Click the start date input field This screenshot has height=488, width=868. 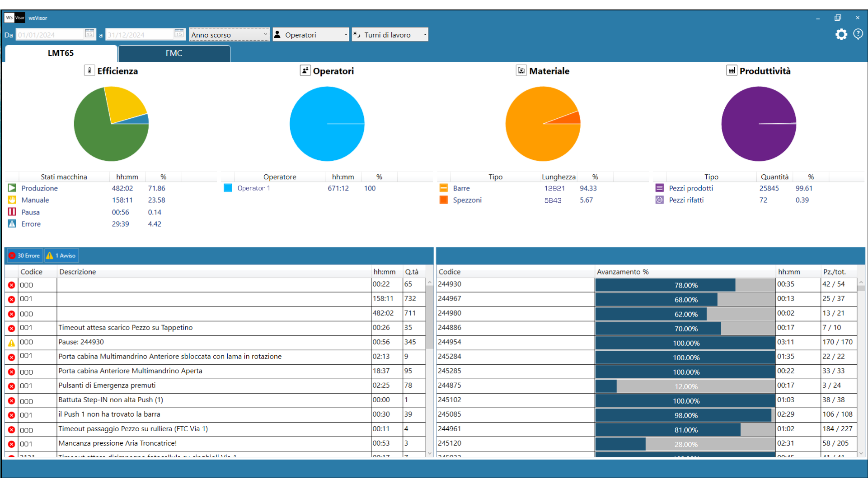click(x=50, y=35)
